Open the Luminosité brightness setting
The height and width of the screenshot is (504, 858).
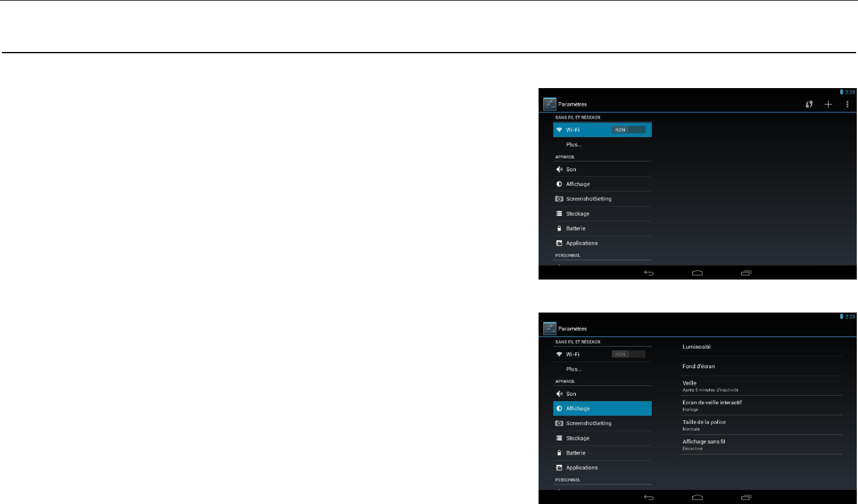761,347
